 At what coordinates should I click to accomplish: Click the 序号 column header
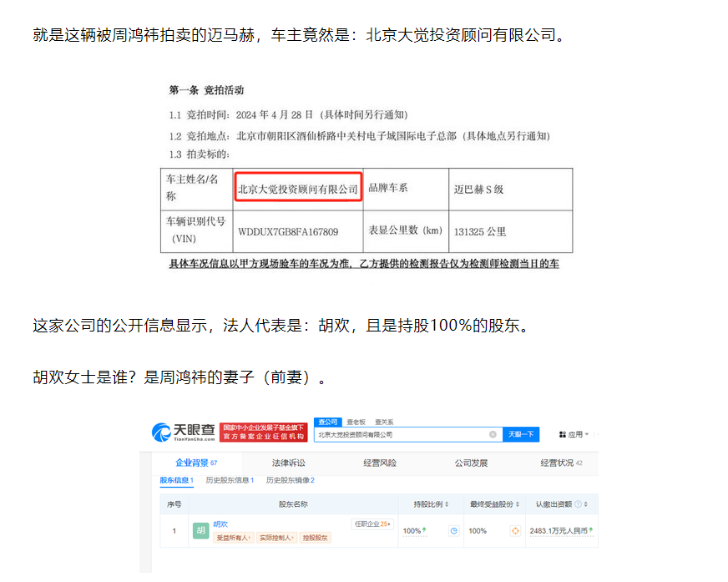tap(174, 504)
